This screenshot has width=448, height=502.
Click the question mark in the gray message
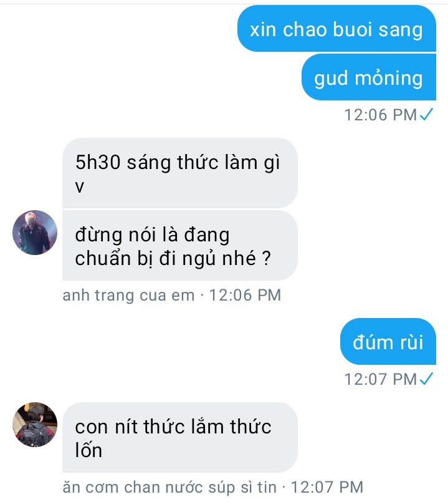[x=267, y=258]
